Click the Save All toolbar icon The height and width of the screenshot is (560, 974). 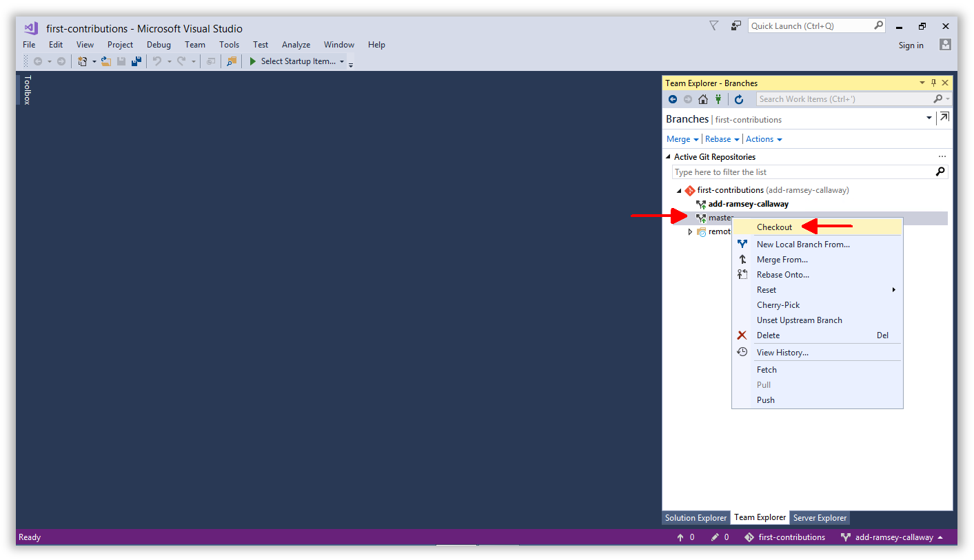136,61
